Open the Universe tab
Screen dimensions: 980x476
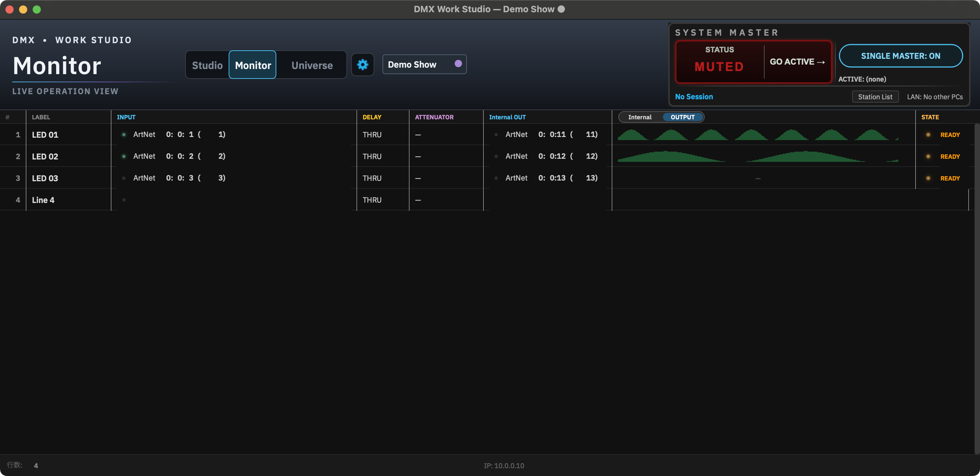[x=312, y=65]
